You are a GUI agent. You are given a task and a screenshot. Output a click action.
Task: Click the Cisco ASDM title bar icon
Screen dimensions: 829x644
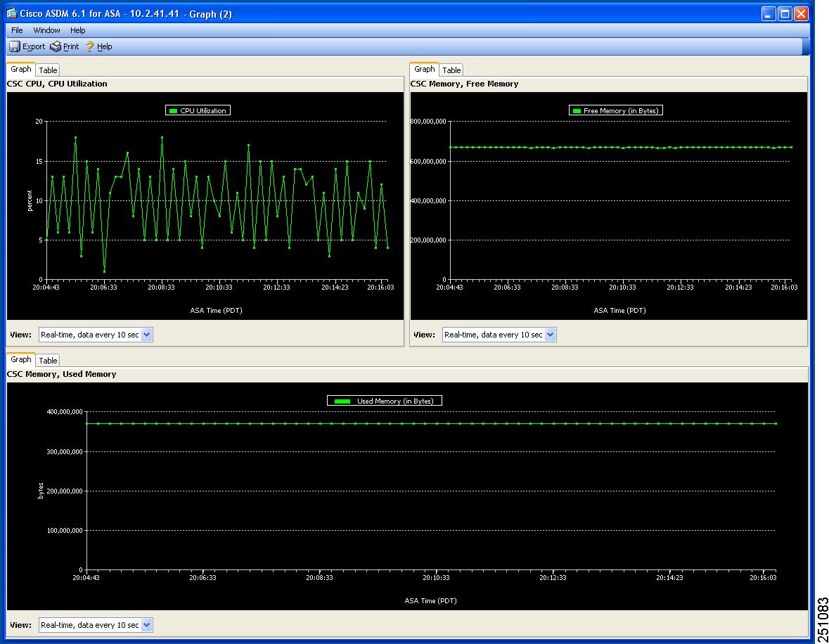click(12, 13)
